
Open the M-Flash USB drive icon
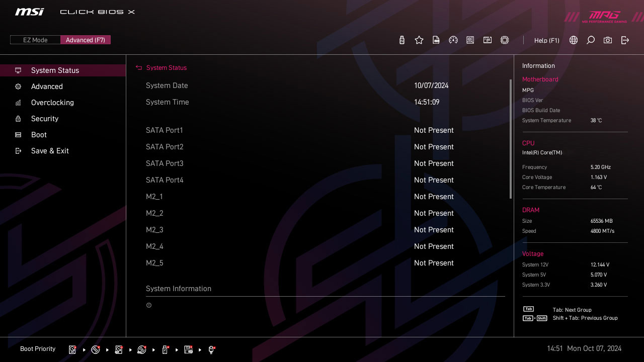[401, 40]
